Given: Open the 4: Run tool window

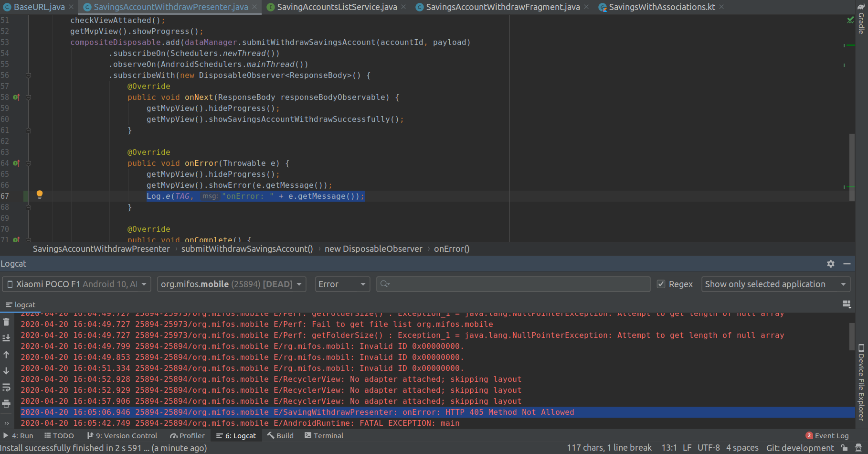Looking at the screenshot, I should 18,436.
